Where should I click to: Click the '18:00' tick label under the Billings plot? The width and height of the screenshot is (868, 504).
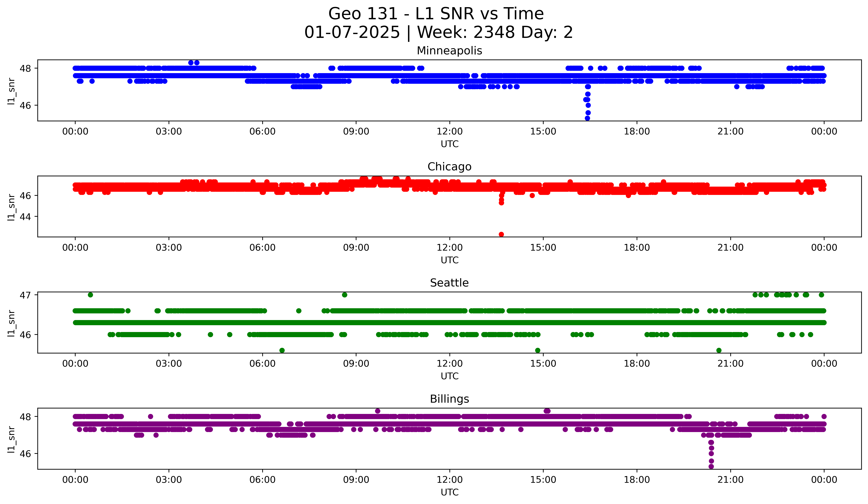tap(636, 480)
